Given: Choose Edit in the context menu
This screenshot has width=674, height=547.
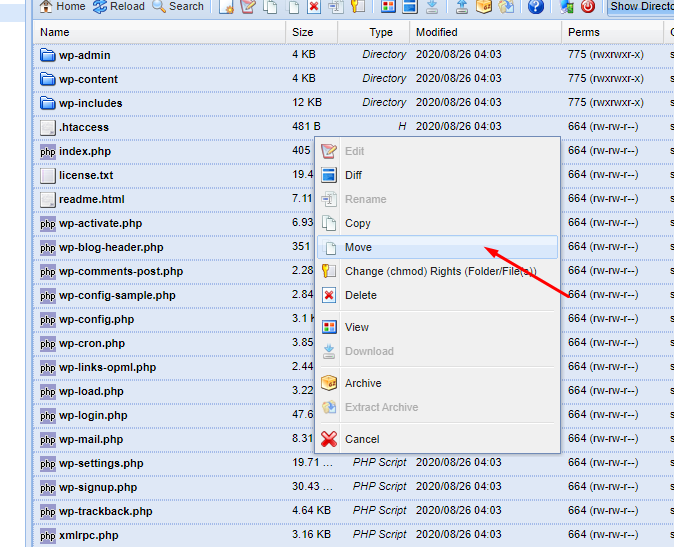Looking at the screenshot, I should pyautogui.click(x=438, y=151).
